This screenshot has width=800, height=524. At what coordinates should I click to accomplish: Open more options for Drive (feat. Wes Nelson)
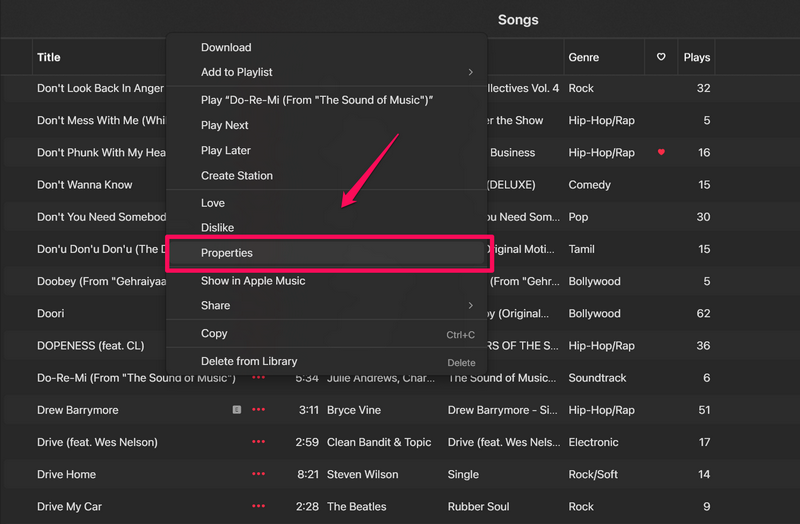point(259,442)
